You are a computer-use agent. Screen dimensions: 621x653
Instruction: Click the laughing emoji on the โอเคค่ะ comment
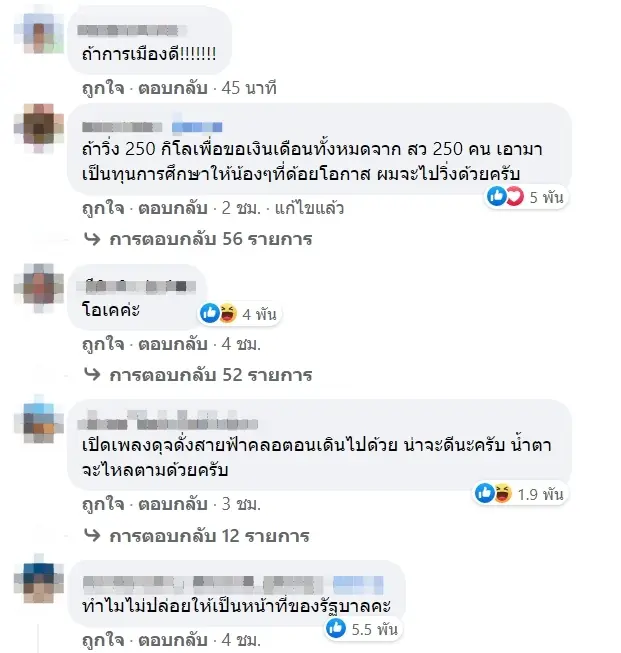point(227,313)
